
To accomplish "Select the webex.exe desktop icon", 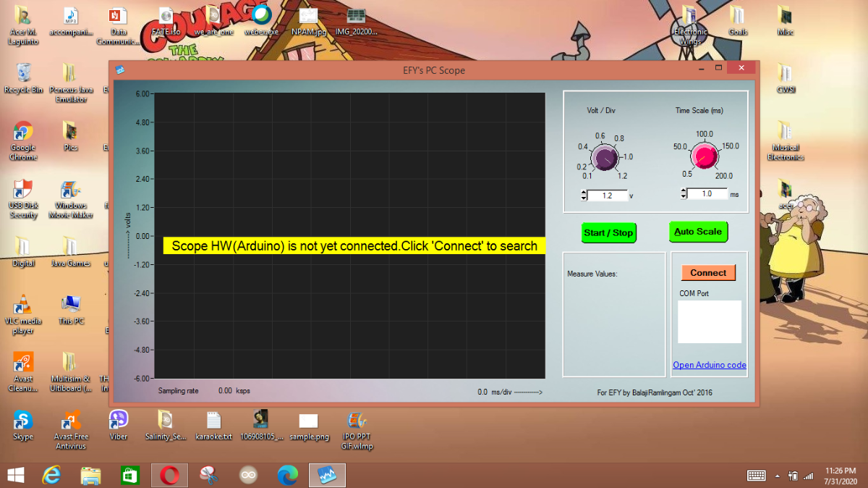I will (261, 20).
